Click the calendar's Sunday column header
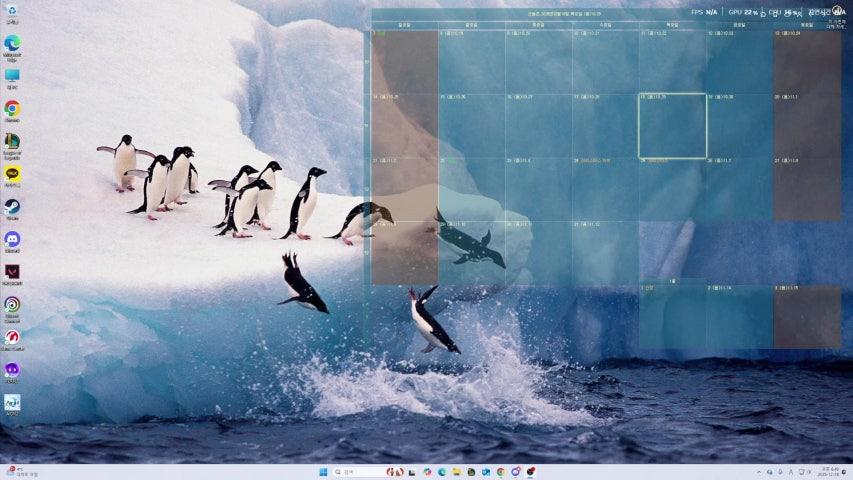Image resolution: width=853 pixels, height=480 pixels. click(x=404, y=24)
